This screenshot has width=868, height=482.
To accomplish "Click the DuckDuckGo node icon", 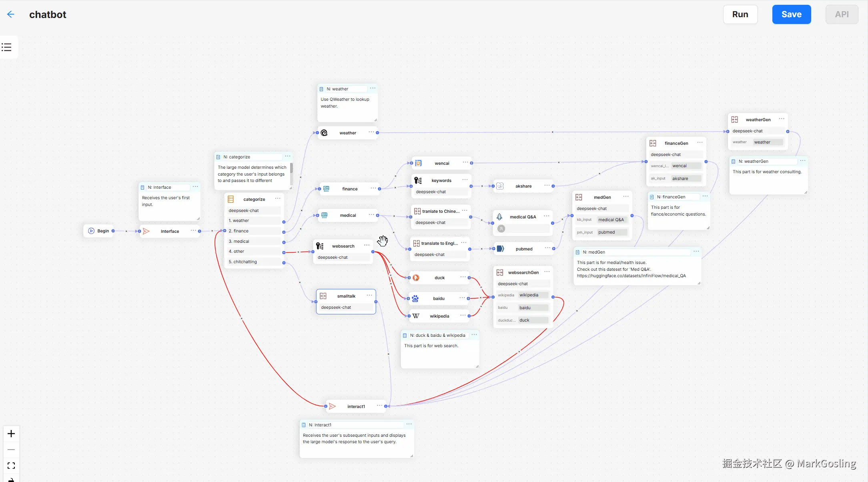I will [416, 278].
